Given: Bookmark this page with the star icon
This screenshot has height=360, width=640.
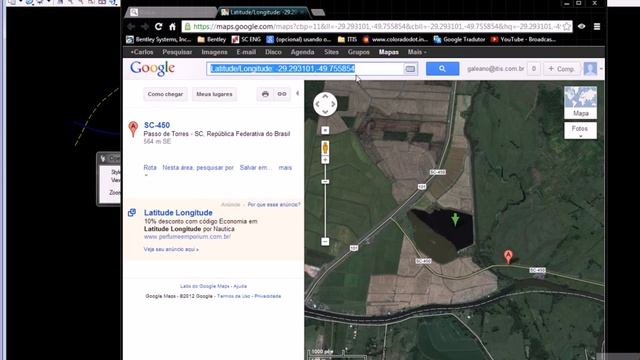Looking at the screenshot, I should coord(567,27).
